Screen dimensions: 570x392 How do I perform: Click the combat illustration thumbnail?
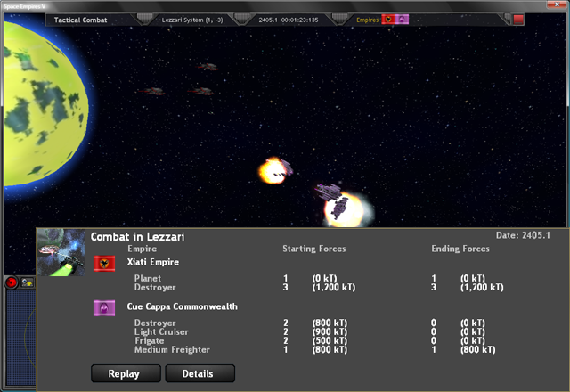61,252
